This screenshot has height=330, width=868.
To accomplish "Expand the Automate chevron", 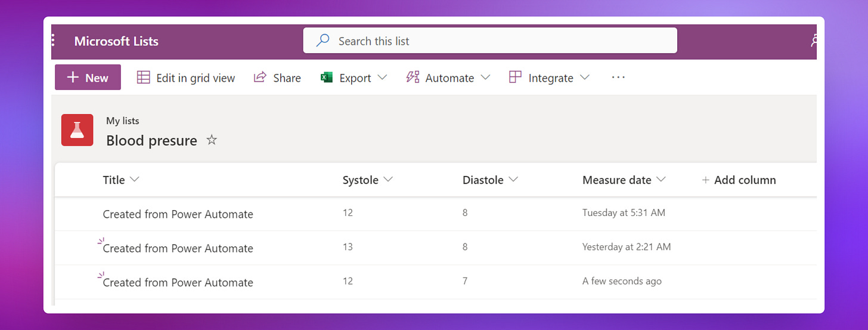I will pos(485,78).
